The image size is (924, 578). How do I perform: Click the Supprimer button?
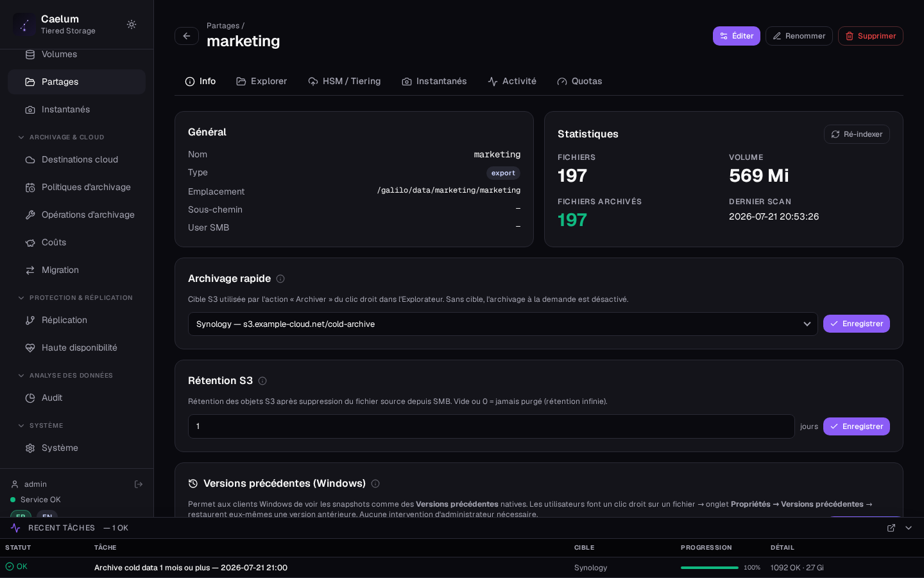tap(871, 36)
